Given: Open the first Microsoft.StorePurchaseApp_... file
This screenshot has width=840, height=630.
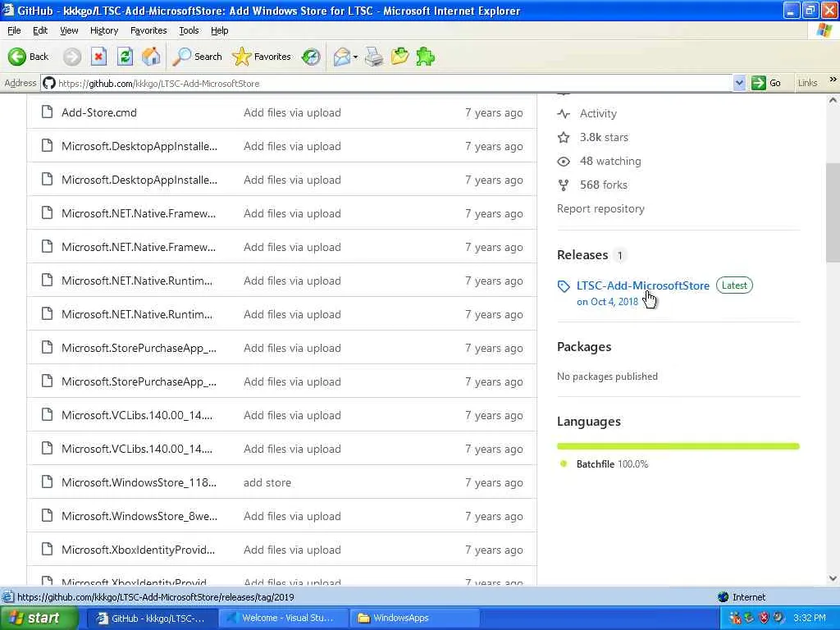Looking at the screenshot, I should pos(139,348).
